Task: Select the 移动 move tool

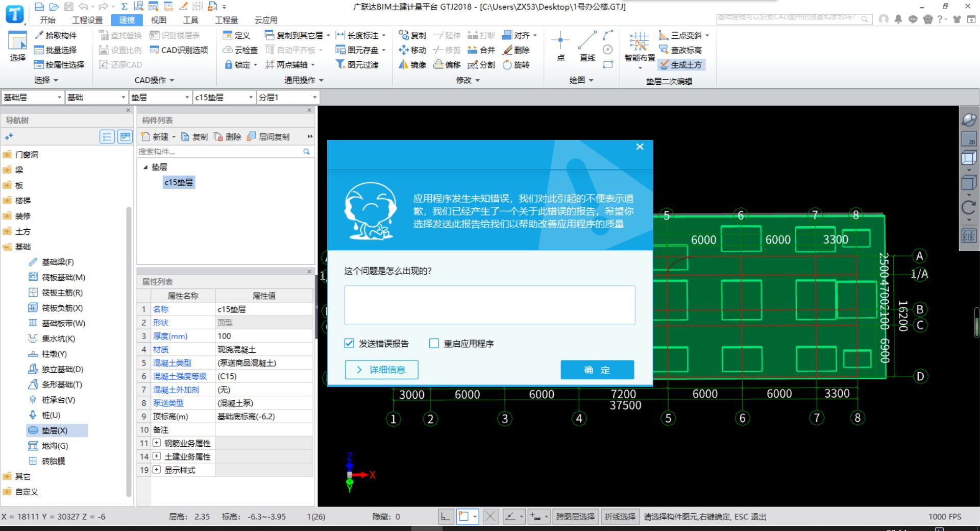Action: (x=412, y=50)
